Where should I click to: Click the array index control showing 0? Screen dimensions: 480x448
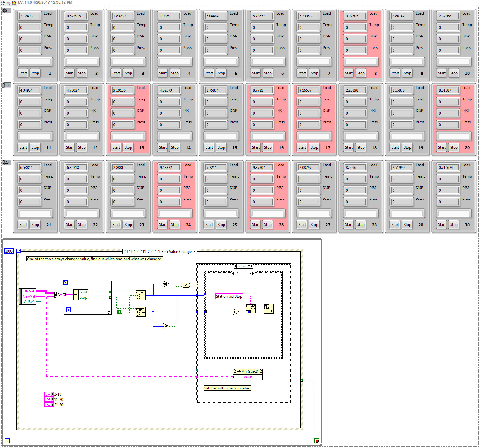6,11
